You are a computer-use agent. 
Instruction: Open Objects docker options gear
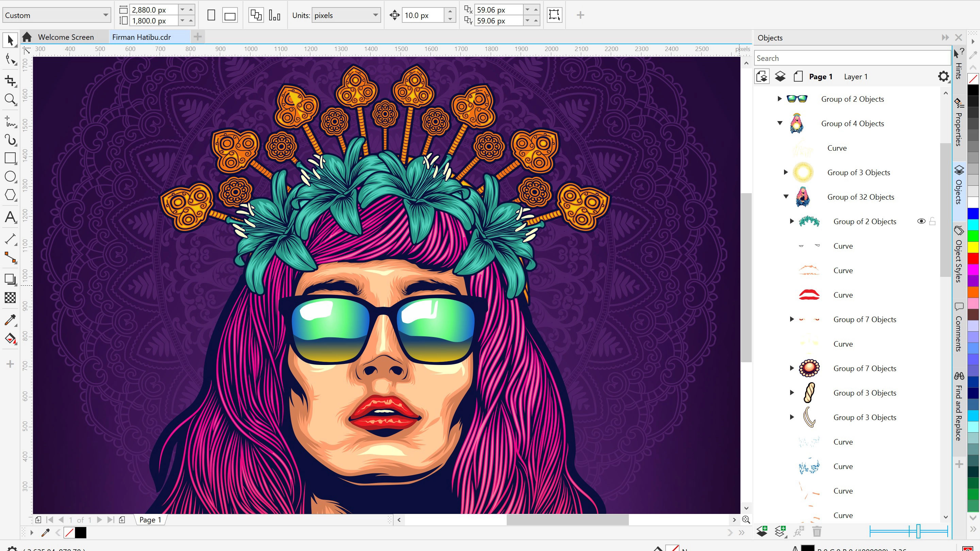tap(943, 77)
